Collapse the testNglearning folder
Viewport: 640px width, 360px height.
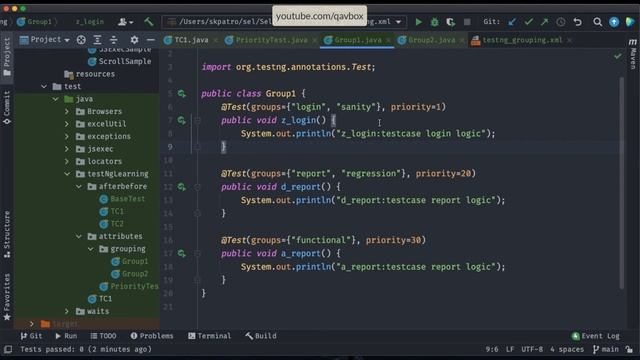tap(67, 174)
